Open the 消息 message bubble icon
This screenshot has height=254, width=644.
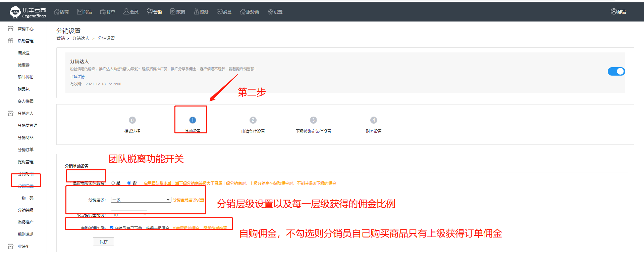pyautogui.click(x=219, y=12)
